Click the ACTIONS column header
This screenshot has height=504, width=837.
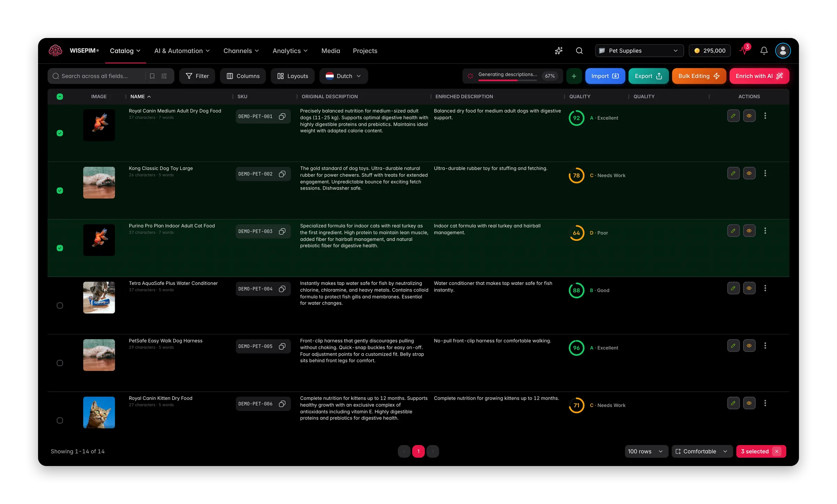[x=749, y=97]
